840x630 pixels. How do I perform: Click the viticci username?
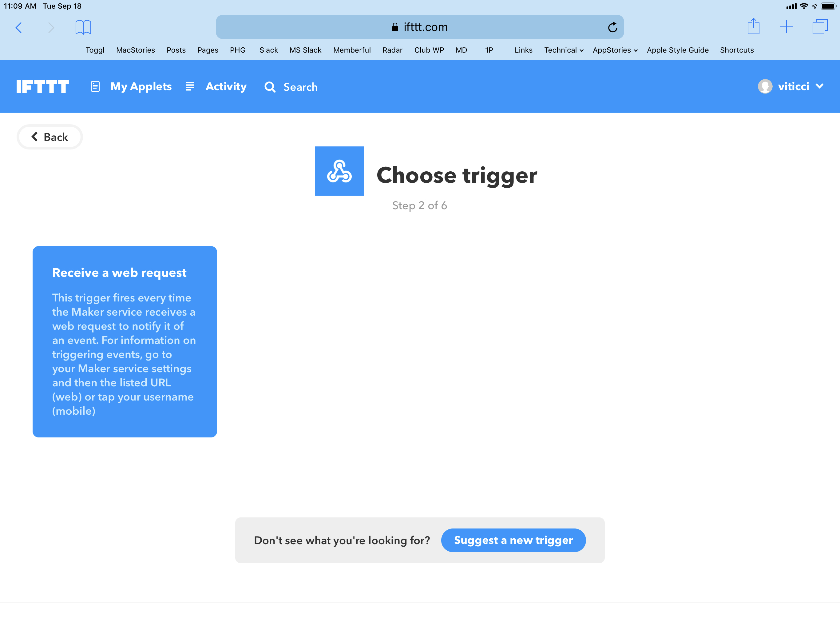793,86
